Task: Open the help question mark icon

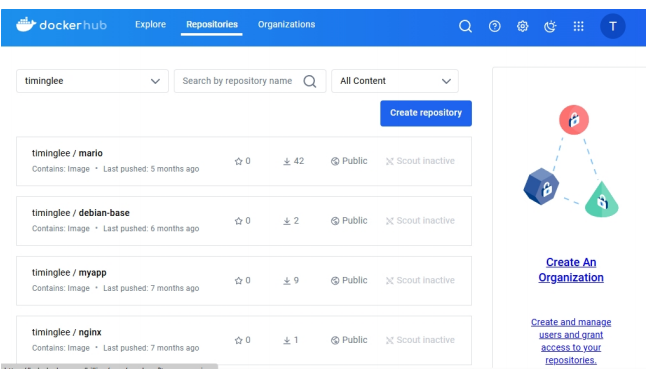Action: pos(494,26)
